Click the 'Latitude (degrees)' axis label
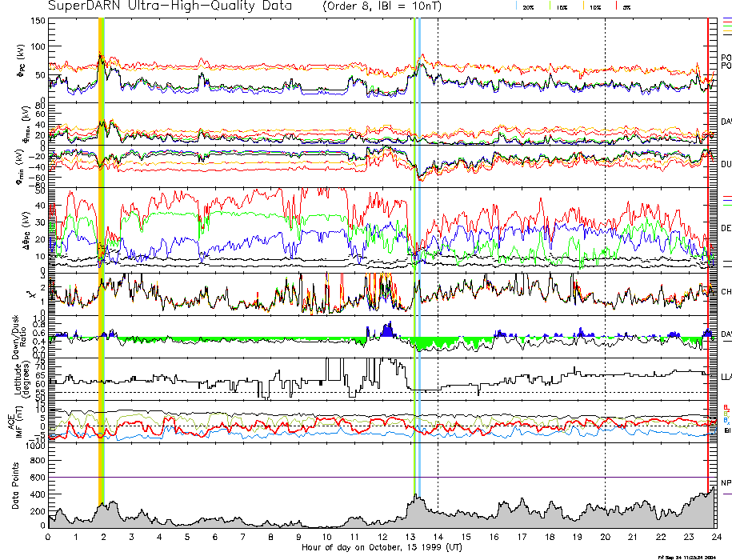Image resolution: width=732 pixels, height=560 pixels. [22, 378]
